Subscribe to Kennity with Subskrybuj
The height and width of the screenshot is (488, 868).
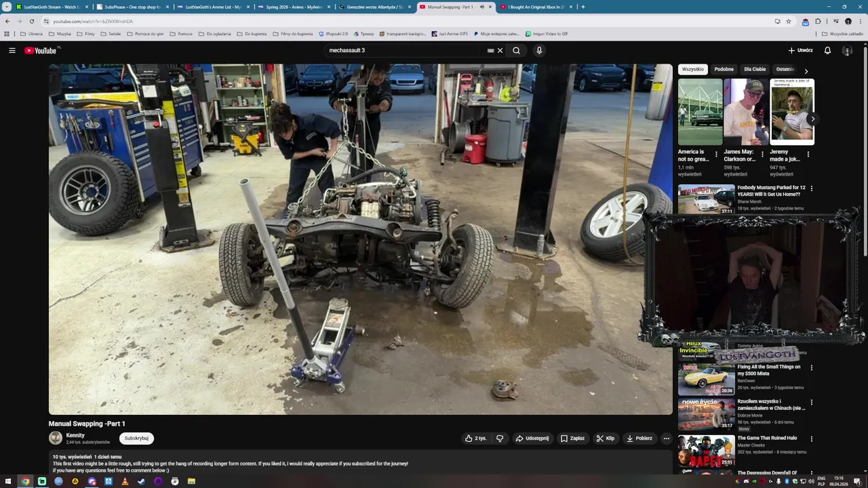tap(136, 439)
